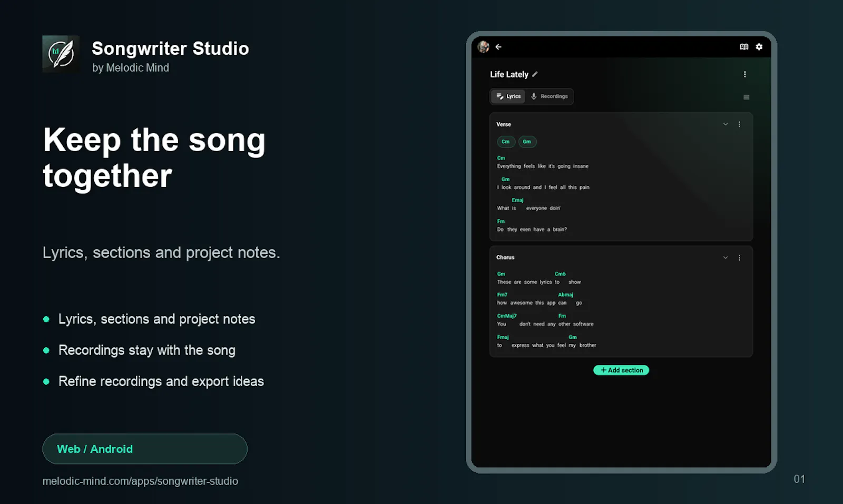Click 'by Melodic Mind' subtitle

[x=131, y=68]
